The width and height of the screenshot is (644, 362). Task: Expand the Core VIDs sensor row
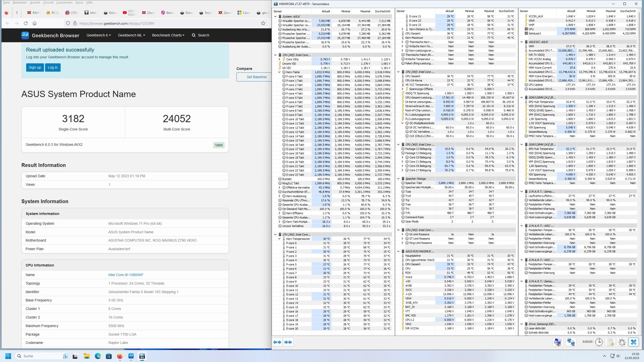(279, 59)
